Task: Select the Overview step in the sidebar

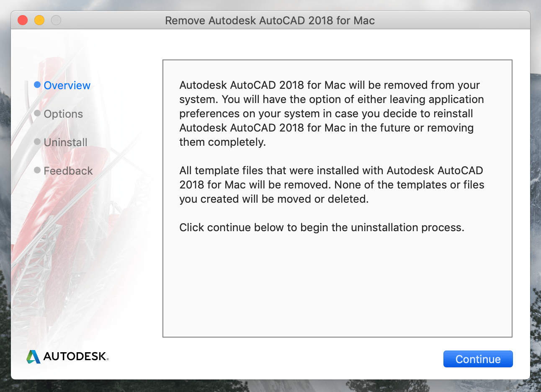Action: coord(67,85)
